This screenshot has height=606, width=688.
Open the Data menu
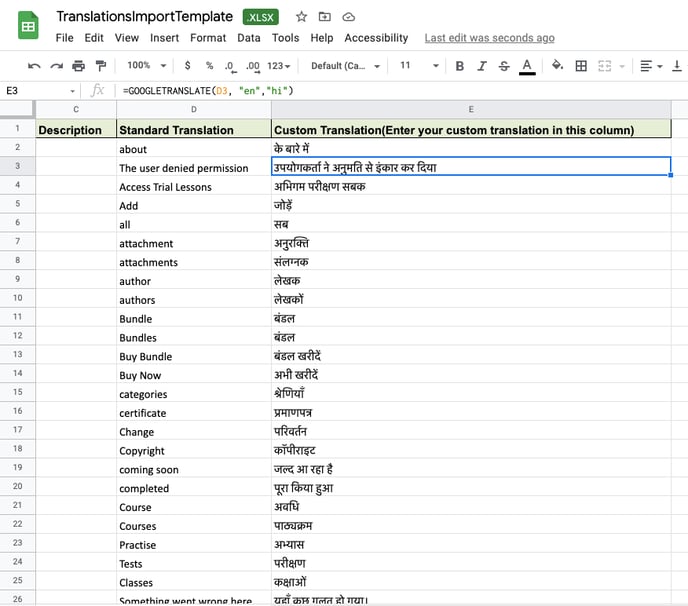pyautogui.click(x=249, y=38)
